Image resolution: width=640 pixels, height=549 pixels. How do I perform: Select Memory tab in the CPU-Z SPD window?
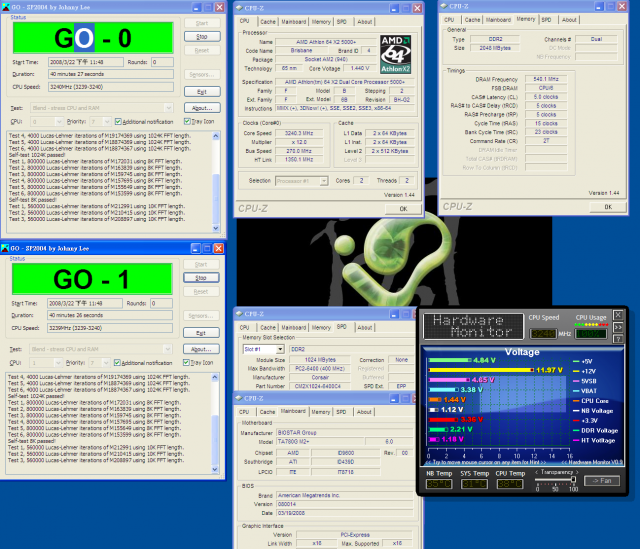321,327
